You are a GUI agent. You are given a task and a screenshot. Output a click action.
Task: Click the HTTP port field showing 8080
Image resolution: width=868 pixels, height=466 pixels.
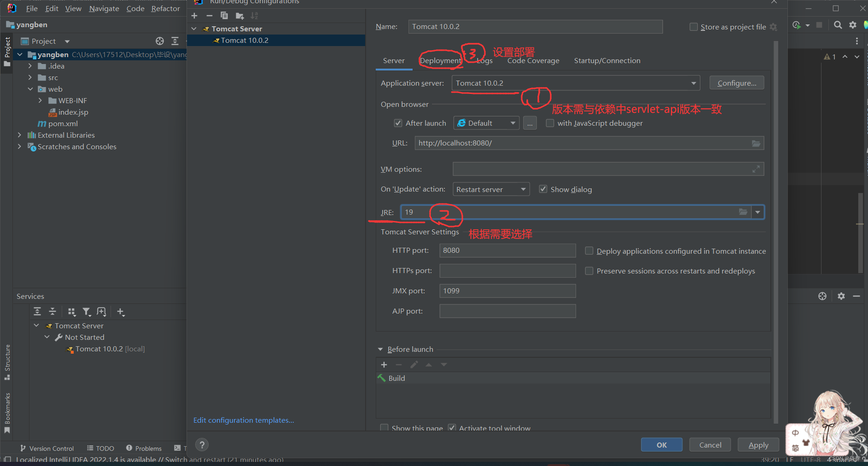click(507, 250)
